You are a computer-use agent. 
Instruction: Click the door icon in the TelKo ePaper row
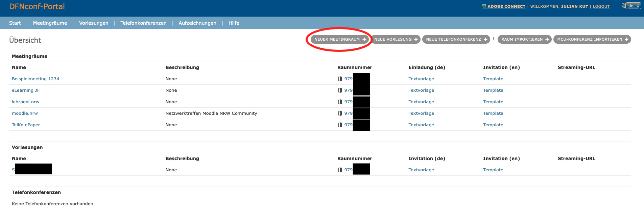(x=340, y=125)
